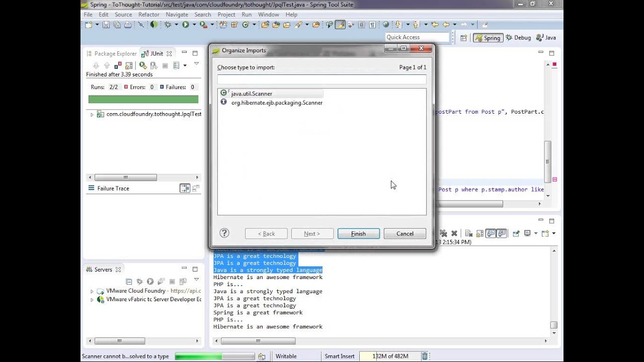Toggle Show Failures Only icon in JUnit view
The width and height of the screenshot is (644, 362).
point(118,65)
